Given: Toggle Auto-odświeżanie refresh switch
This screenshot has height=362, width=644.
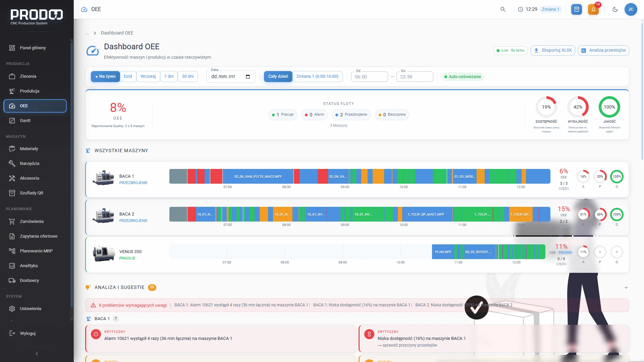Looking at the screenshot, I should click(x=463, y=77).
